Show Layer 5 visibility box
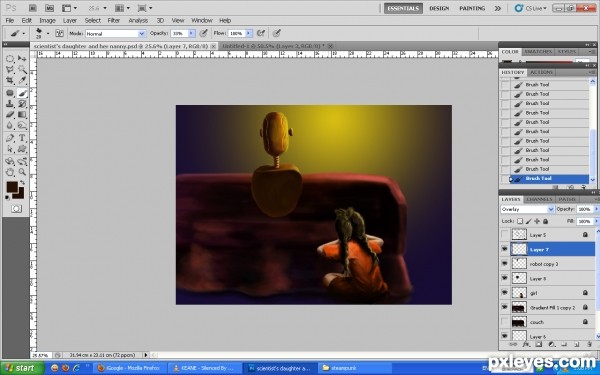This screenshot has width=600, height=375. click(x=505, y=235)
